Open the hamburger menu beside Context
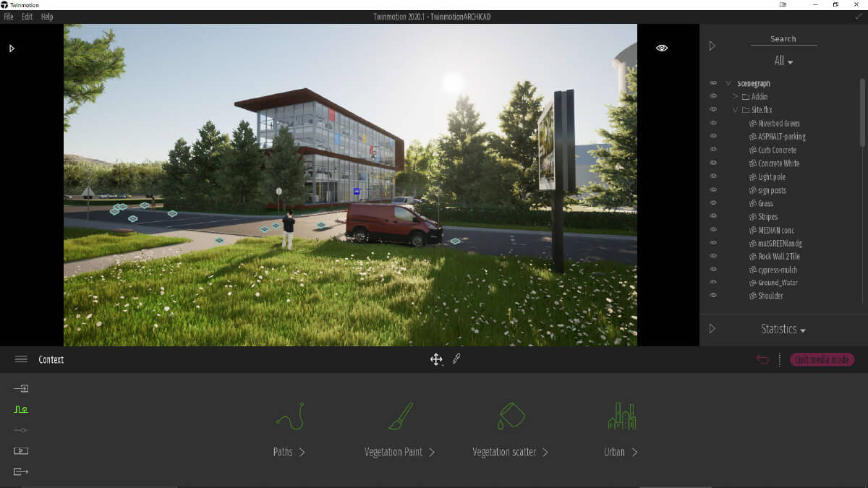The height and width of the screenshot is (488, 868). point(21,359)
